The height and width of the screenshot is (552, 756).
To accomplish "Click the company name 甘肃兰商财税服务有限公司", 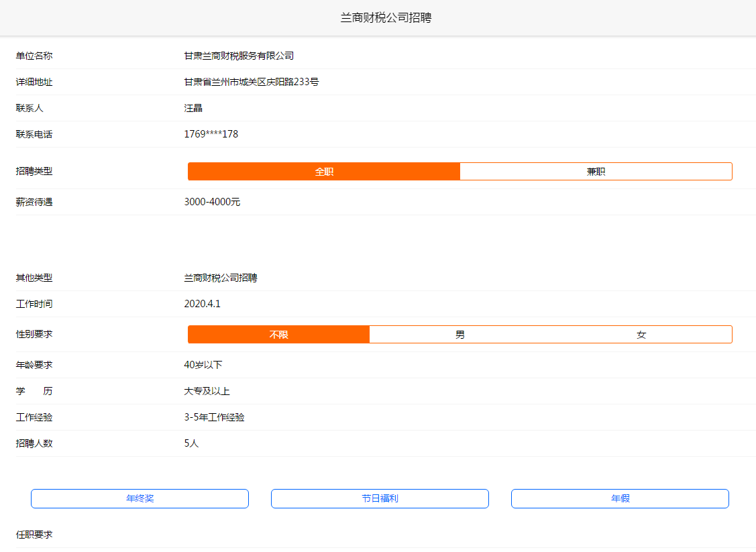I will (x=239, y=56).
